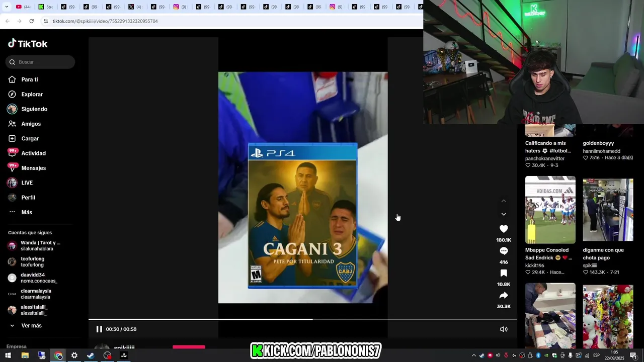
Task: Switch to the X (4) browser tab
Action: point(134,7)
